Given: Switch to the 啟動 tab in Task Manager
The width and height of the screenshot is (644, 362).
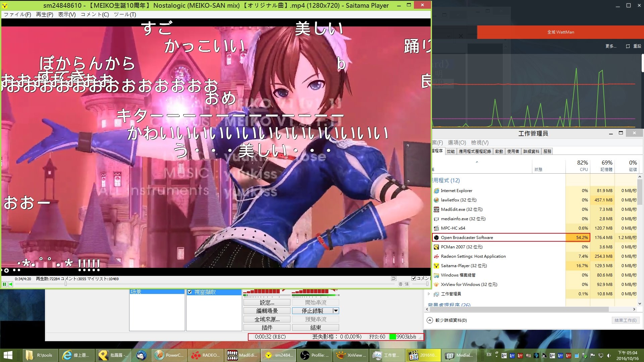Looking at the screenshot, I should [x=499, y=152].
